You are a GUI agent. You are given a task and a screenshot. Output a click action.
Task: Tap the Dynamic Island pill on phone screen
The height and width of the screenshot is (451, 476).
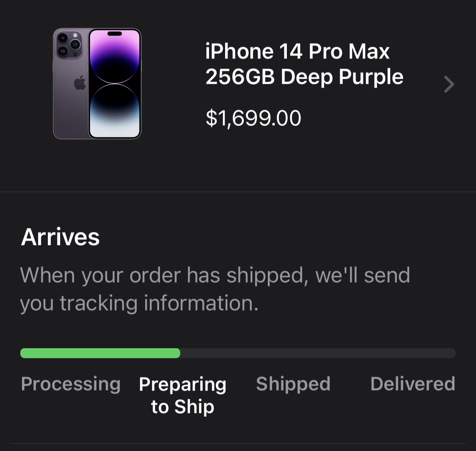115,34
